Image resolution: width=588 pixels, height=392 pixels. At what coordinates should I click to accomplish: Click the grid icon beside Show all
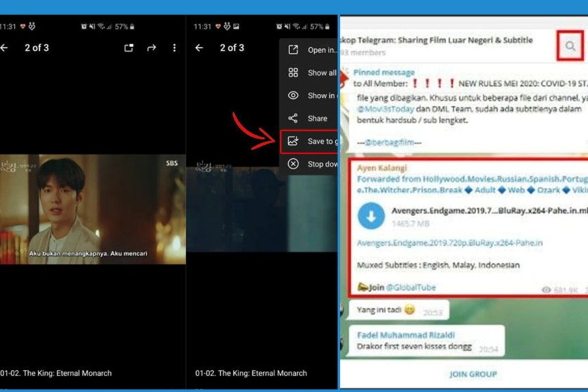tap(295, 73)
